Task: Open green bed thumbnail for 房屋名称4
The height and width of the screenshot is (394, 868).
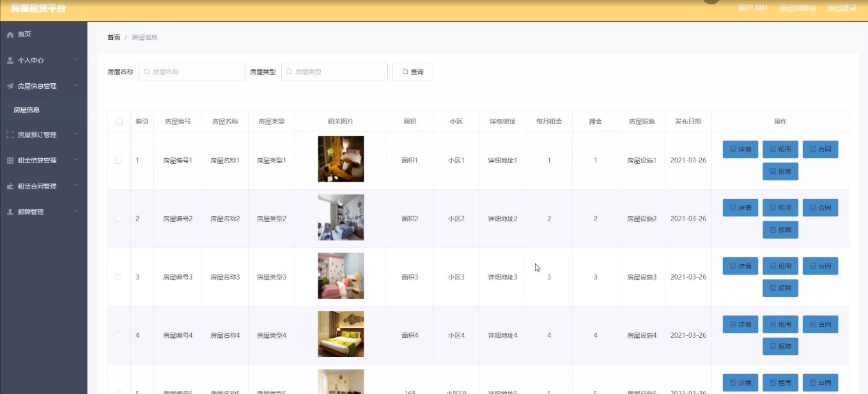Action: [x=341, y=334]
